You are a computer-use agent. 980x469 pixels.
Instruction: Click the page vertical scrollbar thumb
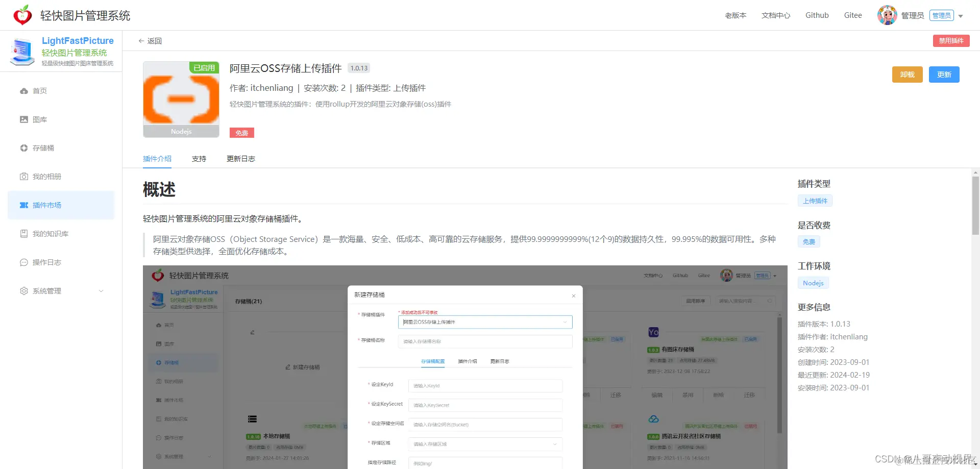coord(976,206)
